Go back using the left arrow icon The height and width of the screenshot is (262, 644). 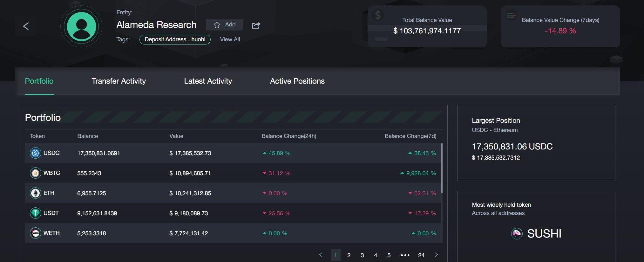click(x=26, y=26)
